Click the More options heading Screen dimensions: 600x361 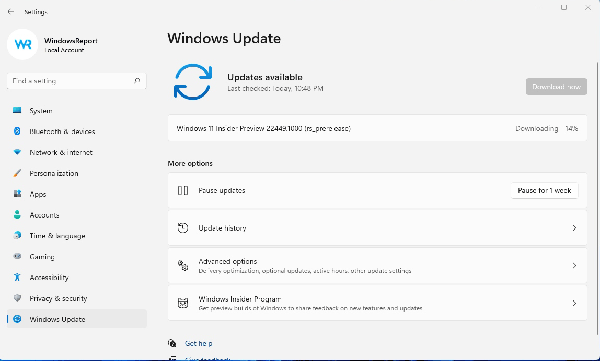point(190,163)
